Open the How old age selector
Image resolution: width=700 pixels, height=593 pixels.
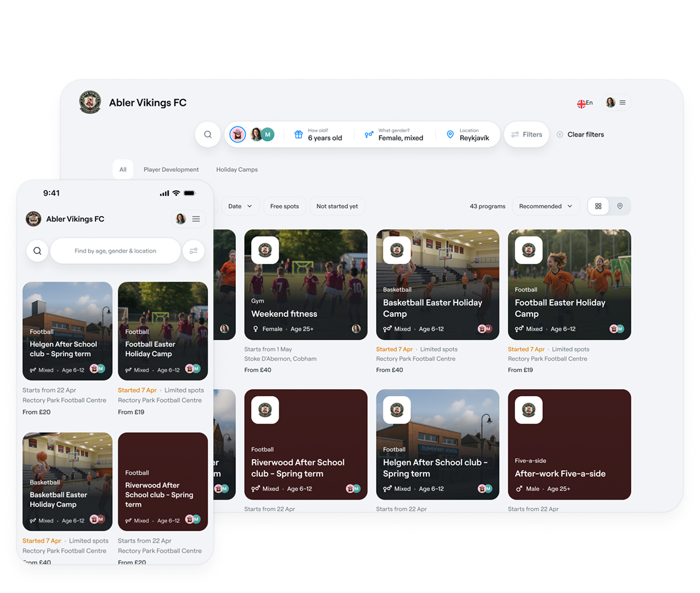pyautogui.click(x=318, y=134)
